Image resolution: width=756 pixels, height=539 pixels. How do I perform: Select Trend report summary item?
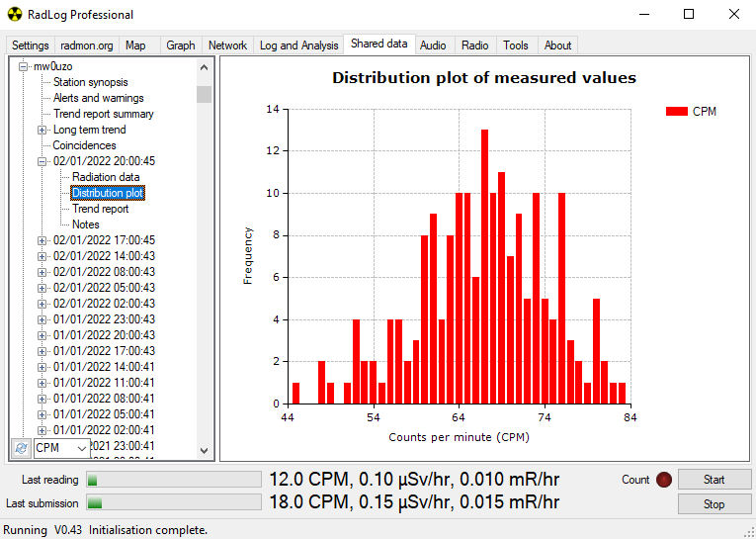103,114
